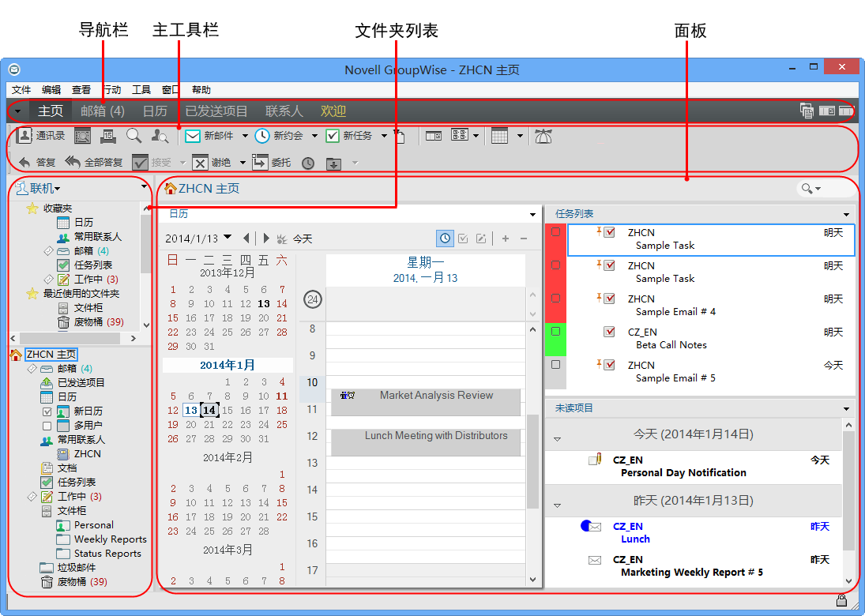Click the move-to-folder icon on second toolbar row
The image size is (865, 616).
[333, 163]
